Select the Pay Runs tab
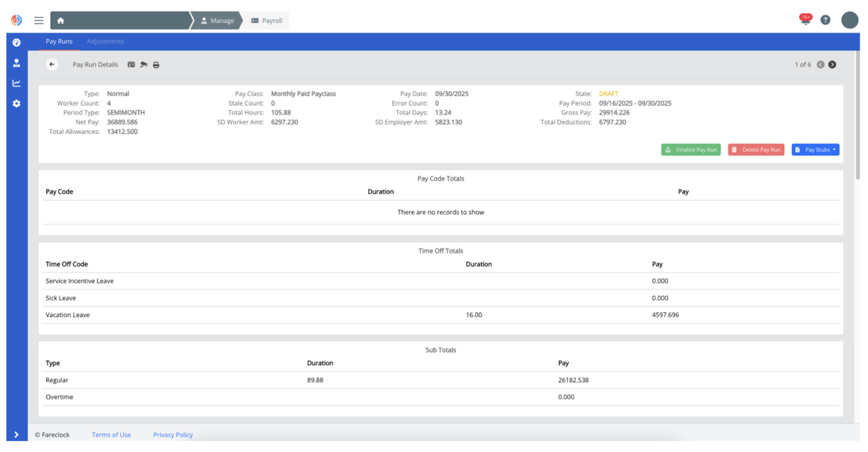This screenshot has width=868, height=452. tap(59, 41)
